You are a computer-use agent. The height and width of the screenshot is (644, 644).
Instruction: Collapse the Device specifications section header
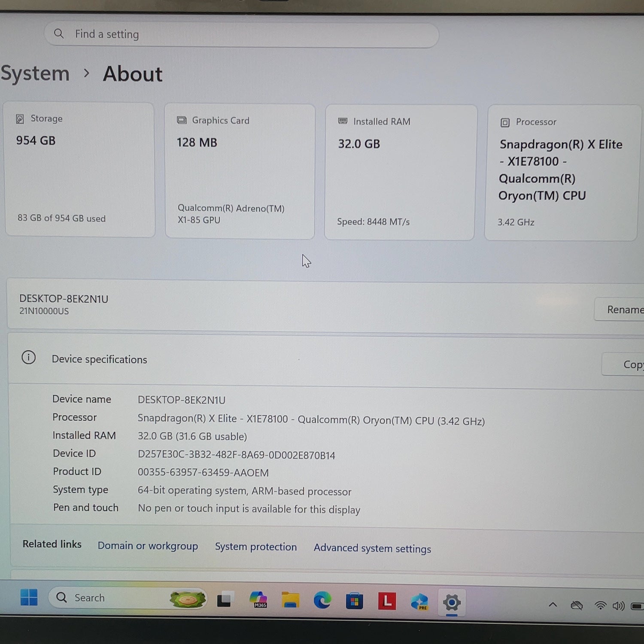coord(326,360)
